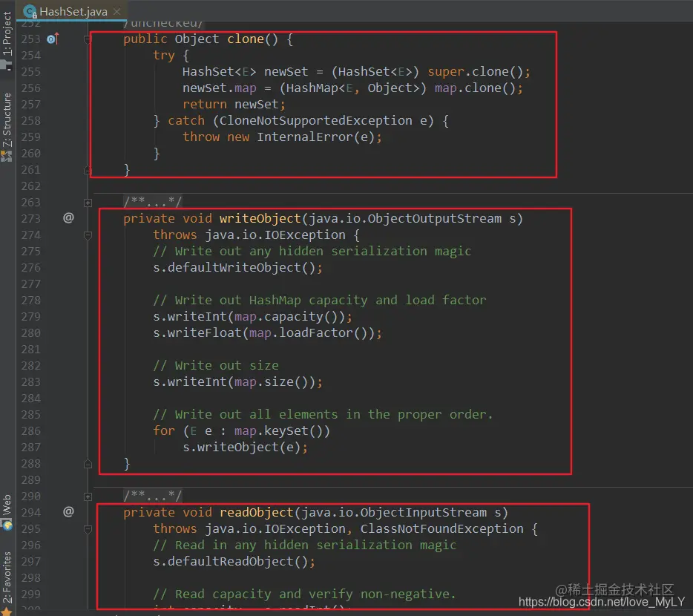This screenshot has height=616, width=693.
Task: Click line number 289 in the gutter
Action: pos(30,479)
